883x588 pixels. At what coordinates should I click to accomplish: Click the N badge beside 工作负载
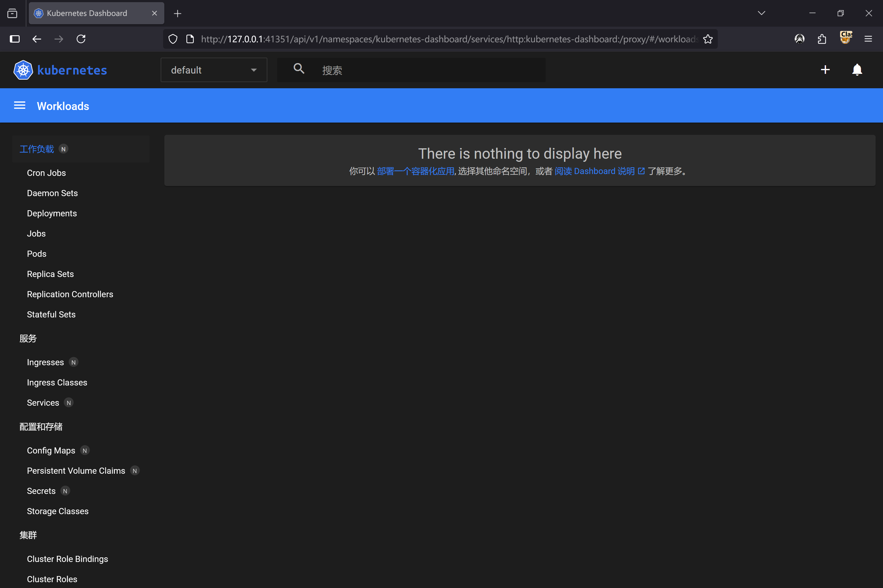click(x=63, y=149)
